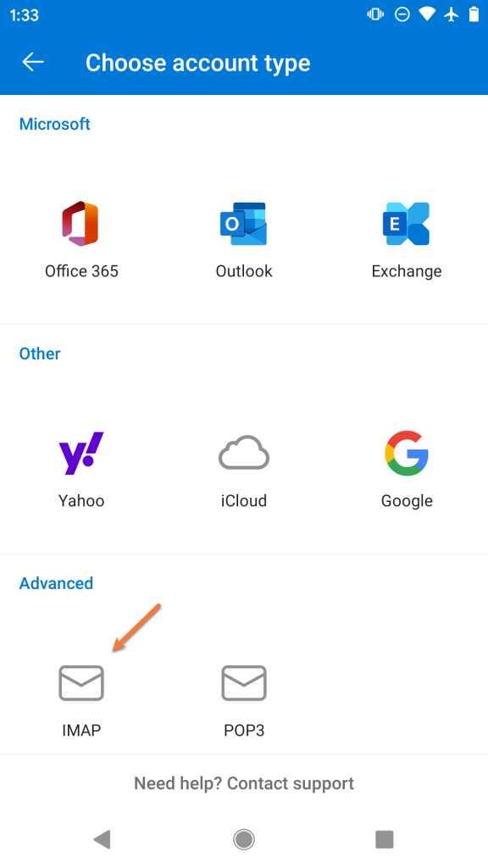The image size is (488, 868).
Task: Tap the Google account icon
Action: (407, 453)
